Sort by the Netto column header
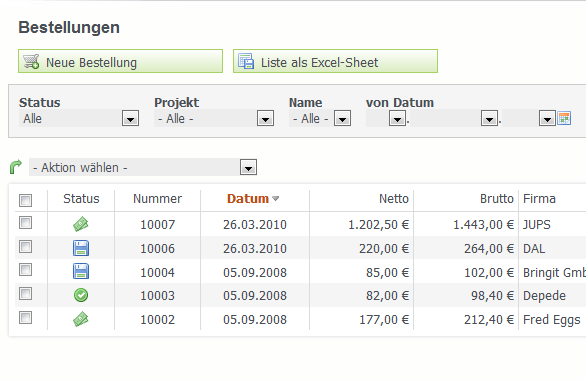 pyautogui.click(x=394, y=198)
